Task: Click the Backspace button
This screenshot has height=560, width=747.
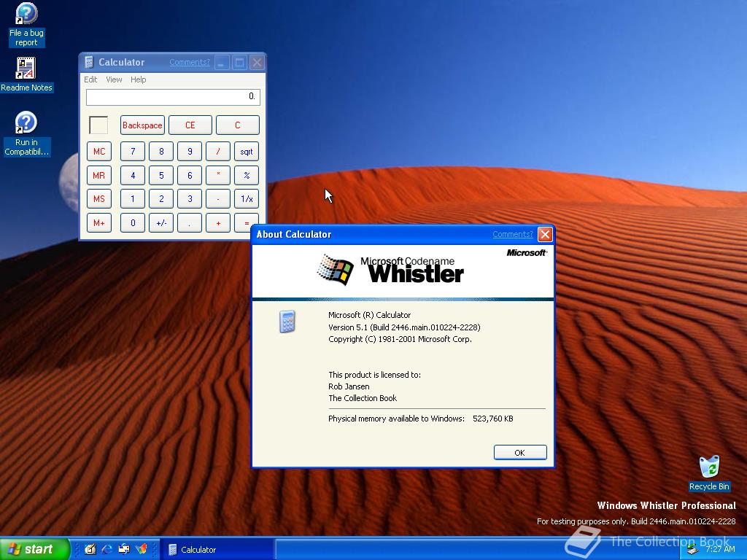Action: click(142, 125)
